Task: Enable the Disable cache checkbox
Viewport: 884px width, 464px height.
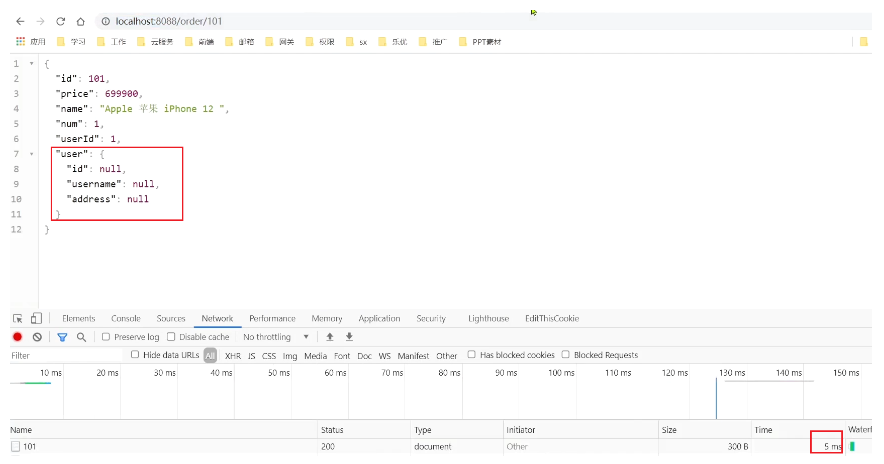Action: [x=171, y=337]
